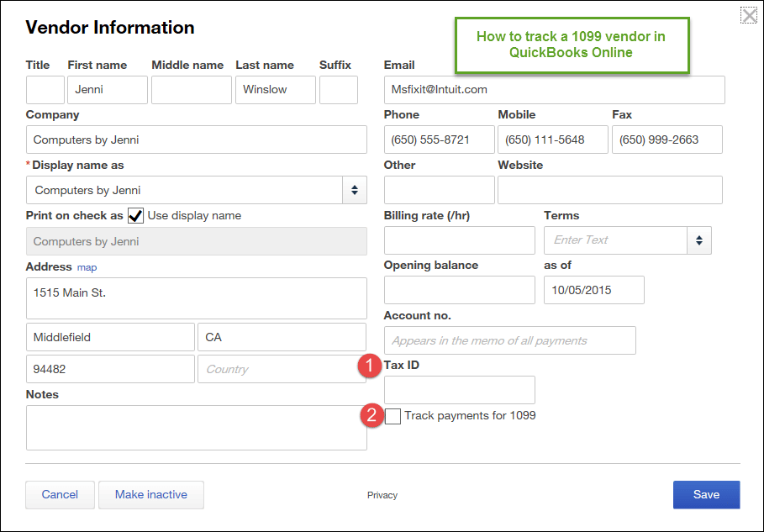Expand the Display name as dropdown
Image resolution: width=764 pixels, height=532 pixels.
(354, 190)
